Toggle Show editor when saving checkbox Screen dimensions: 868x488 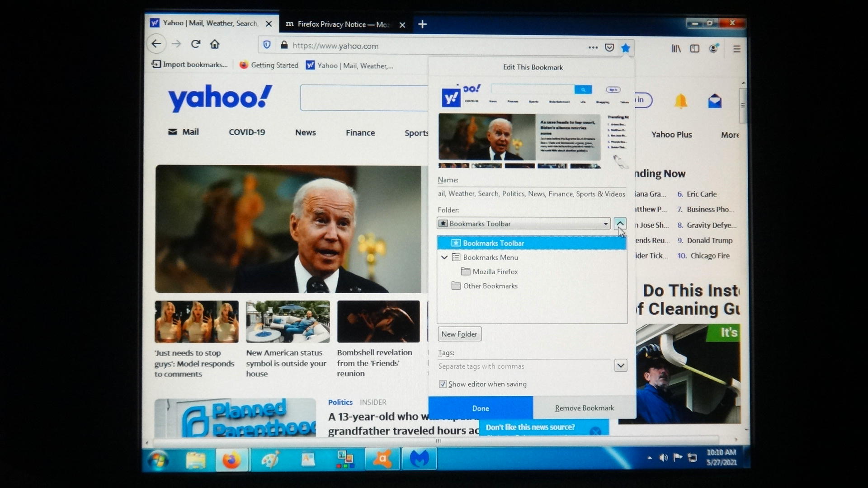click(x=443, y=384)
